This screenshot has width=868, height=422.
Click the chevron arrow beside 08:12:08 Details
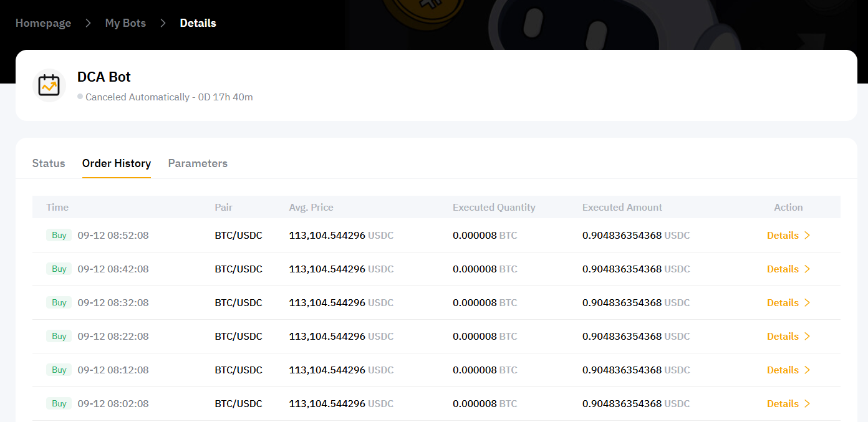(x=807, y=370)
